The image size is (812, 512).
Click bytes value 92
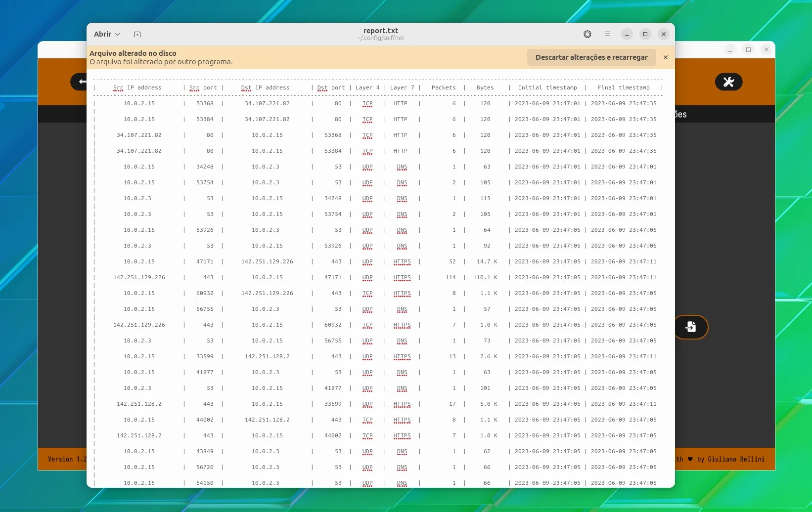[x=487, y=246]
